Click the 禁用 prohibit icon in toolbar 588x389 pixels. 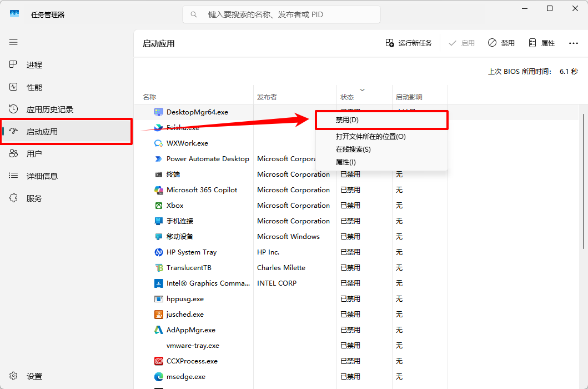pos(492,43)
